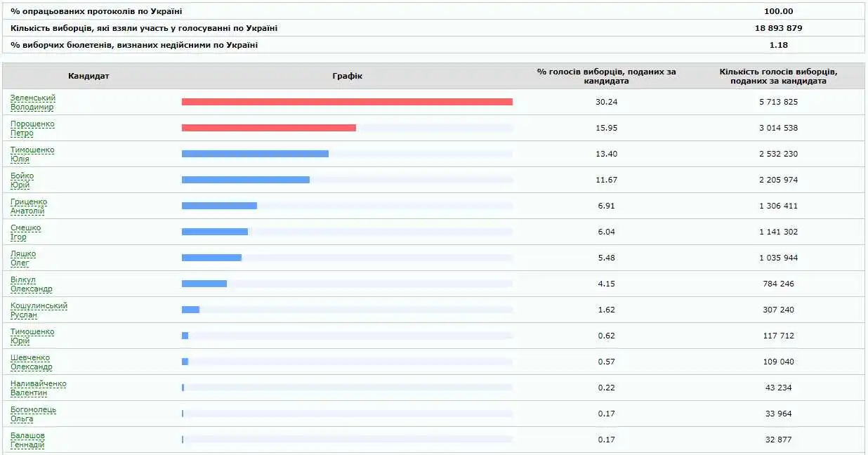The width and height of the screenshot is (868, 455).
Task: Click the red bar for Зеленський
Action: pyautogui.click(x=347, y=102)
